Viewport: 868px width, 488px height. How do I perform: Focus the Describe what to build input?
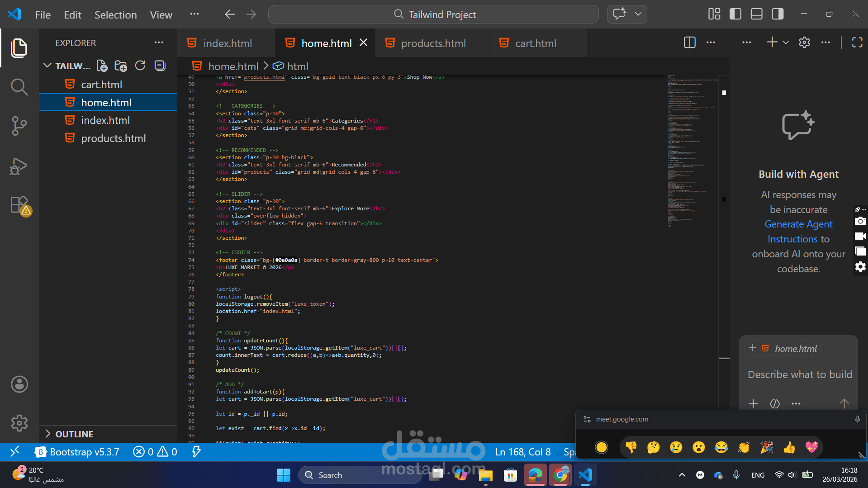799,374
